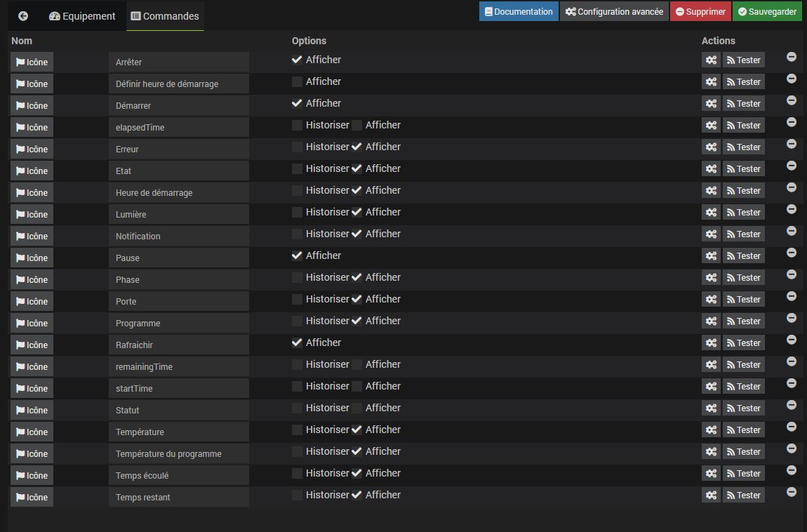Test the Température du programme command
Viewport: 807px width, 532px height.
tap(744, 451)
